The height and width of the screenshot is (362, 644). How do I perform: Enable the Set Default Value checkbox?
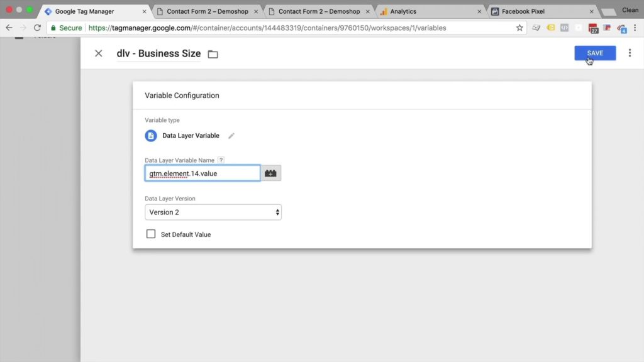[x=150, y=233]
